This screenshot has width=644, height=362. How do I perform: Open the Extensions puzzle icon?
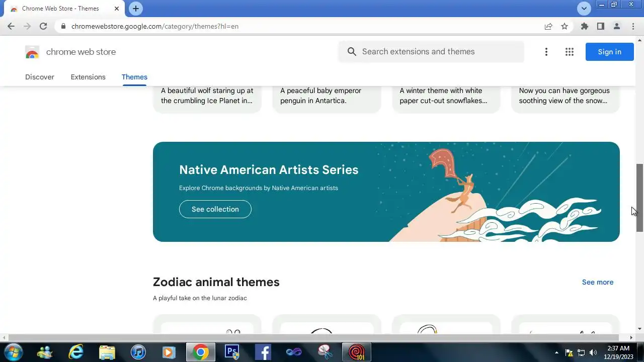[x=584, y=26]
